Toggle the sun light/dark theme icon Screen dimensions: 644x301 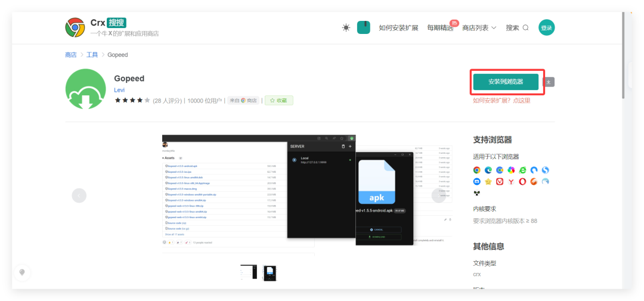[346, 27]
